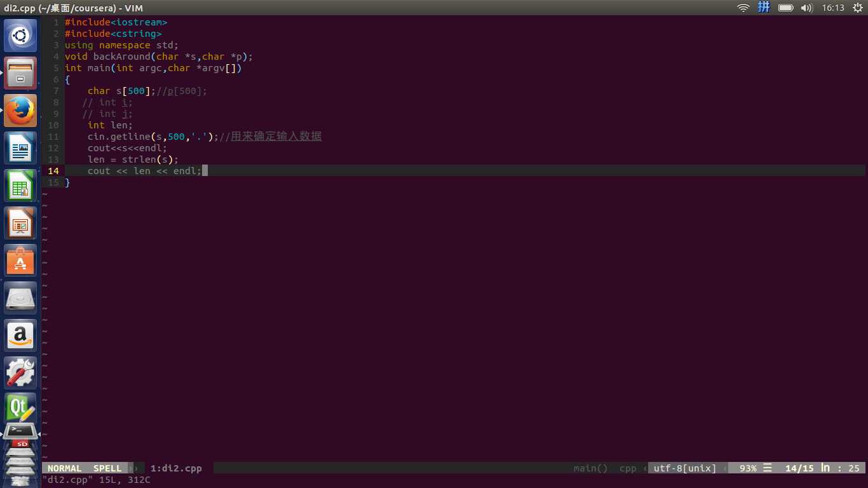Click the //p[500]; comment on line 7
This screenshot has height=488, width=868.
[182, 91]
